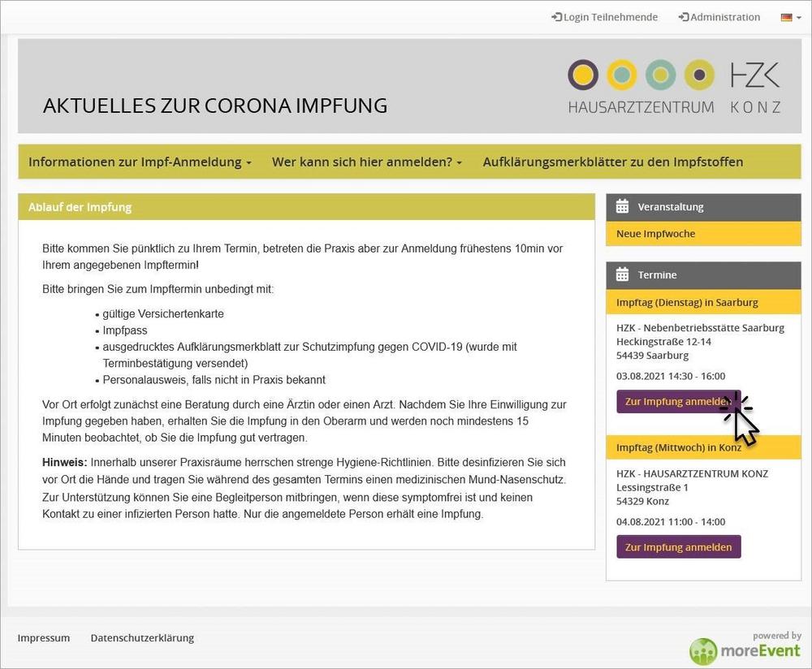Click the 54329 Konz postal line
812x669 pixels.
[642, 501]
